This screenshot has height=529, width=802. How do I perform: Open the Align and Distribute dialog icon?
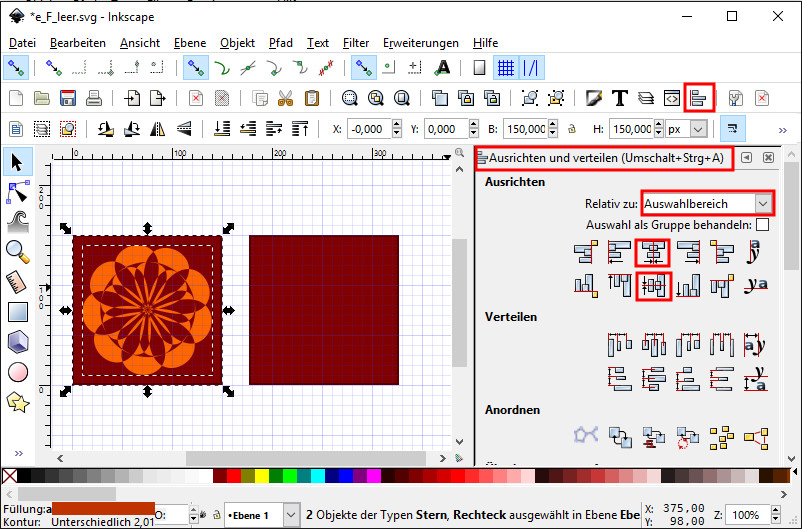point(699,98)
